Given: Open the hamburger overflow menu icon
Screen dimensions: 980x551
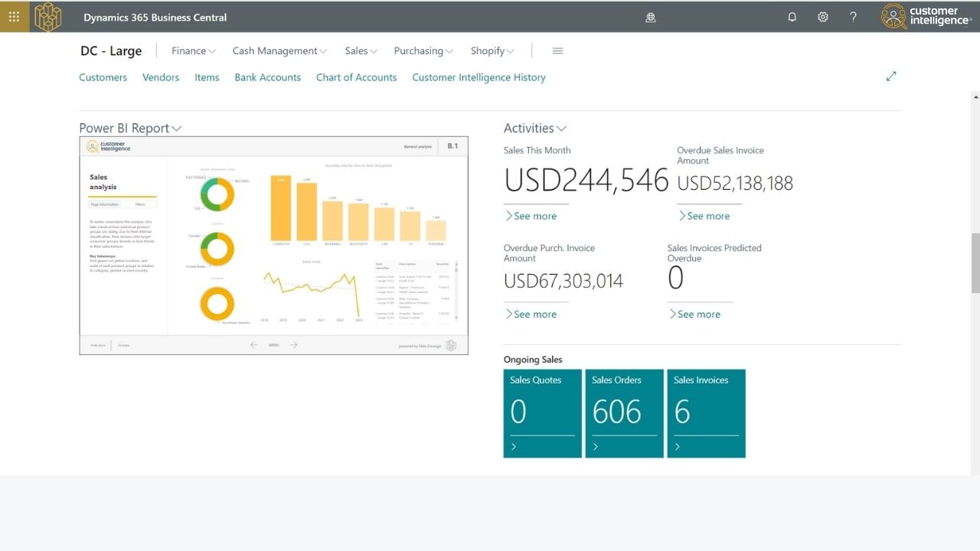Looking at the screenshot, I should pos(557,51).
